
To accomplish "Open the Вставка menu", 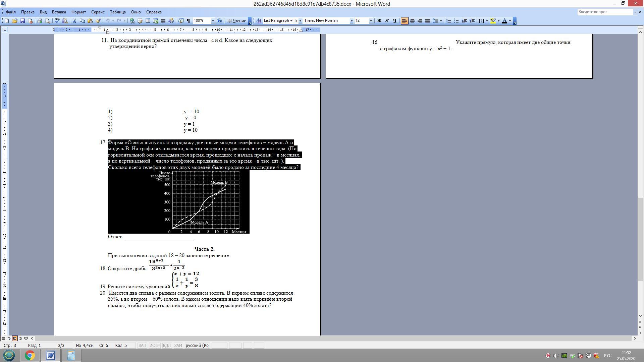I will (x=59, y=12).
